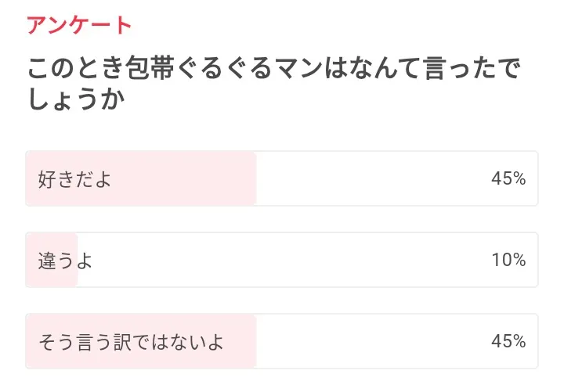This screenshot has height=392, width=564.
Task: Click the white unfilled area of the "そう言う訳ではないよ" row
Action: (x=368, y=342)
